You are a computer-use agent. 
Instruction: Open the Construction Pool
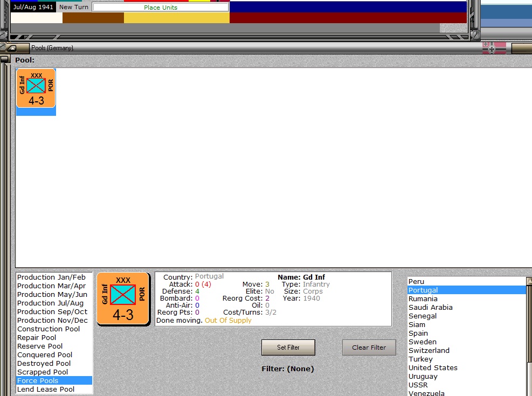(54, 329)
